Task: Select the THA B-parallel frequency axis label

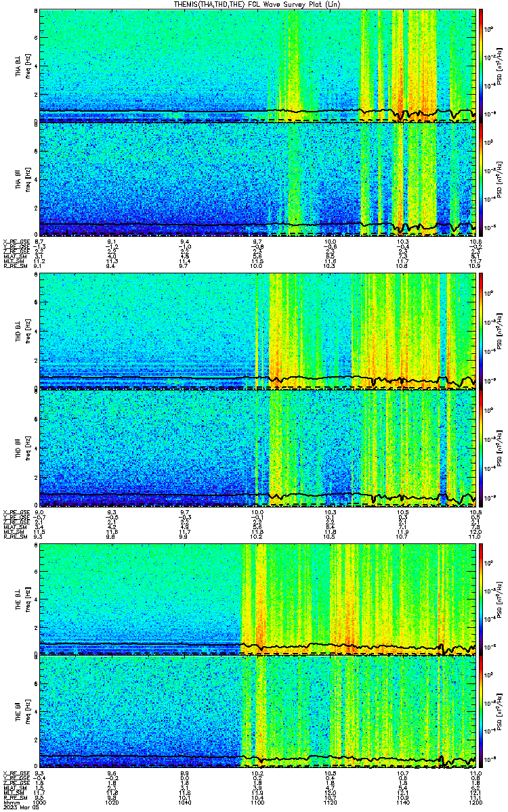Action: coord(24,179)
